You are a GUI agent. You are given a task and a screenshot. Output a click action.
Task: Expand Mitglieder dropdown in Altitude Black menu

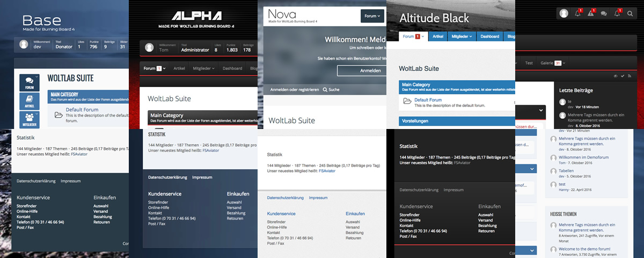pyautogui.click(x=462, y=37)
